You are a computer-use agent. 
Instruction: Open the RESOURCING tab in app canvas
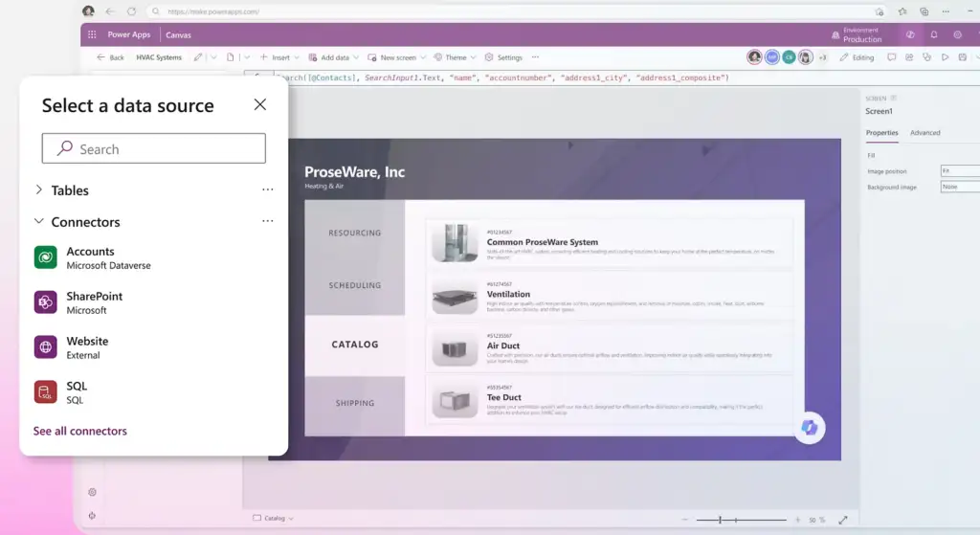tap(355, 234)
